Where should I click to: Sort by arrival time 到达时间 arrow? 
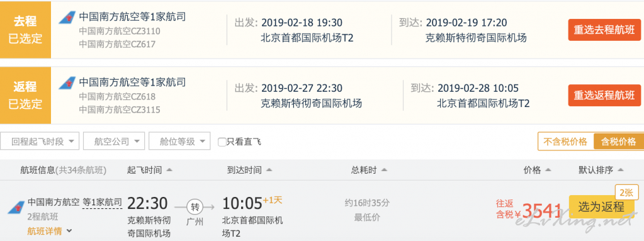pos(269,170)
